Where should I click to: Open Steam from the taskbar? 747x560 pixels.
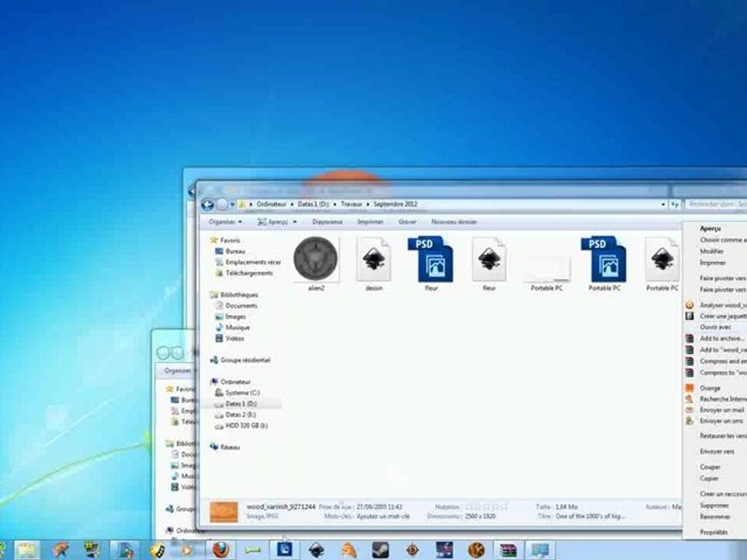pyautogui.click(x=381, y=551)
